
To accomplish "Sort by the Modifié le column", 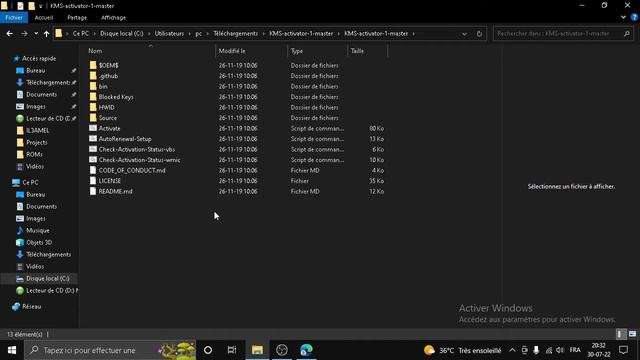I will tap(232, 51).
